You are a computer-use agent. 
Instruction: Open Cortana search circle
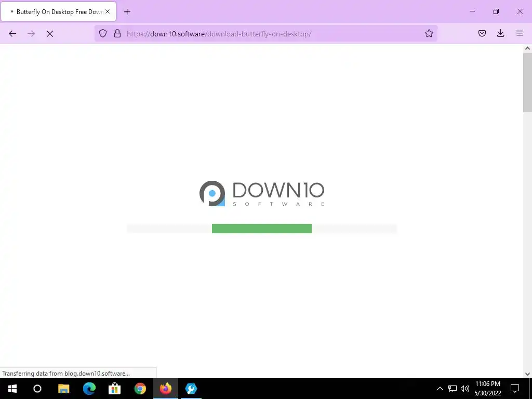[37, 389]
